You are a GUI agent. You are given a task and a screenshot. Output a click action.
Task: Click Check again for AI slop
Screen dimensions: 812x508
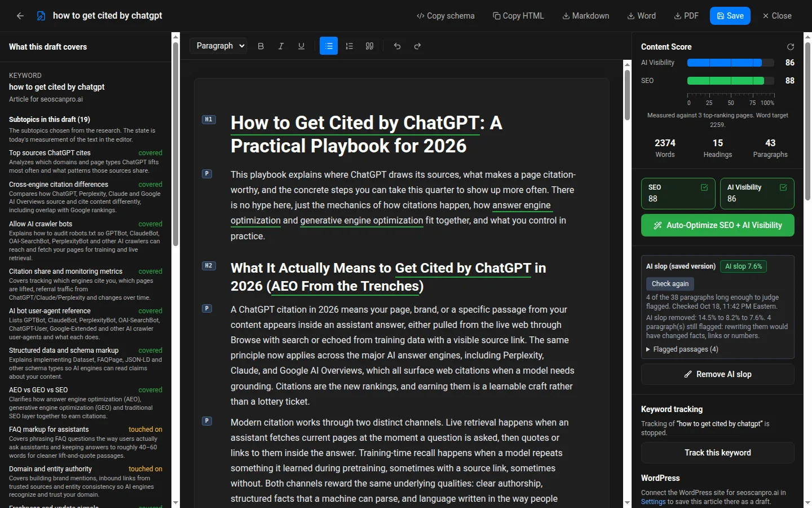coord(670,284)
